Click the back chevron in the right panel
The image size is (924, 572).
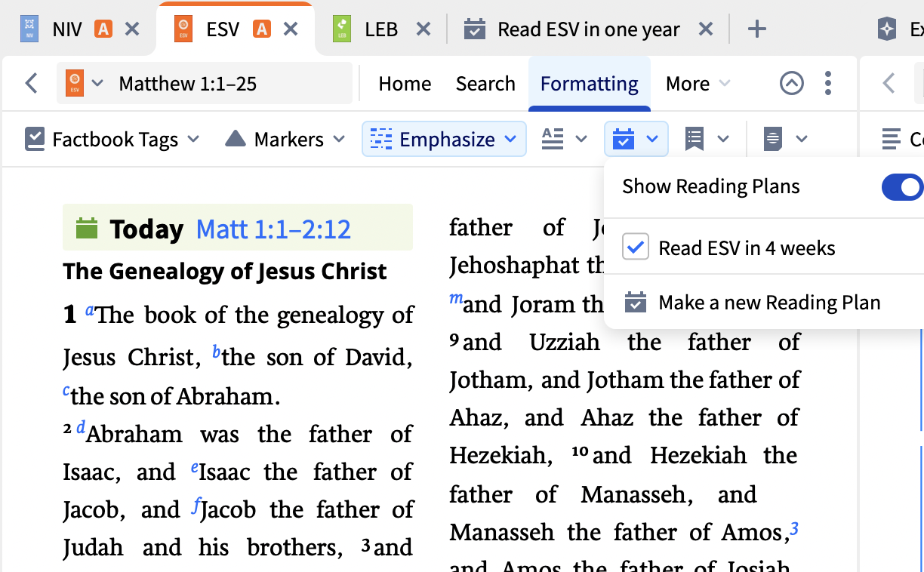pos(889,83)
